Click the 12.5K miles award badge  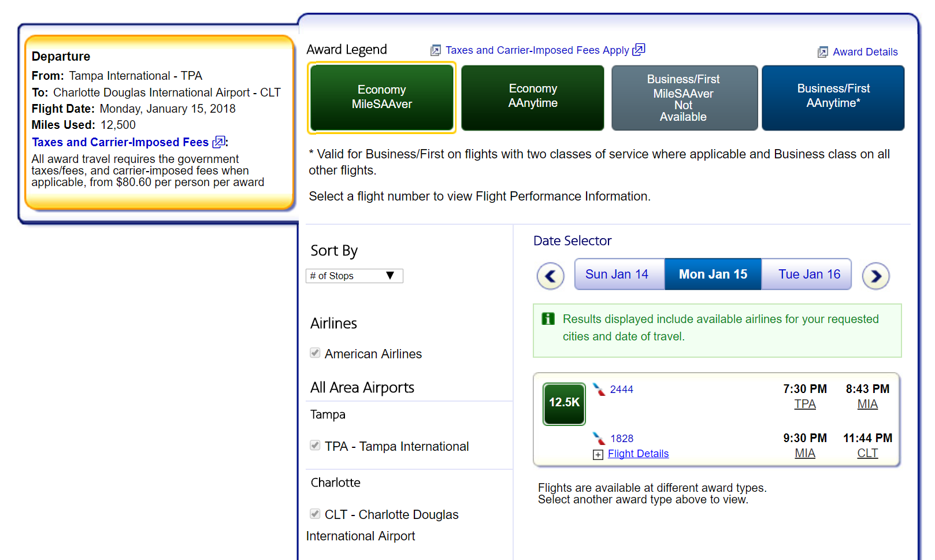pyautogui.click(x=564, y=404)
